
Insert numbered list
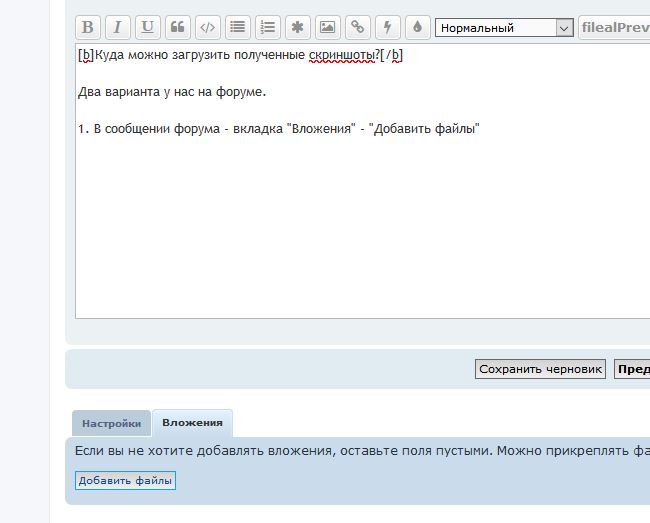(x=267, y=28)
